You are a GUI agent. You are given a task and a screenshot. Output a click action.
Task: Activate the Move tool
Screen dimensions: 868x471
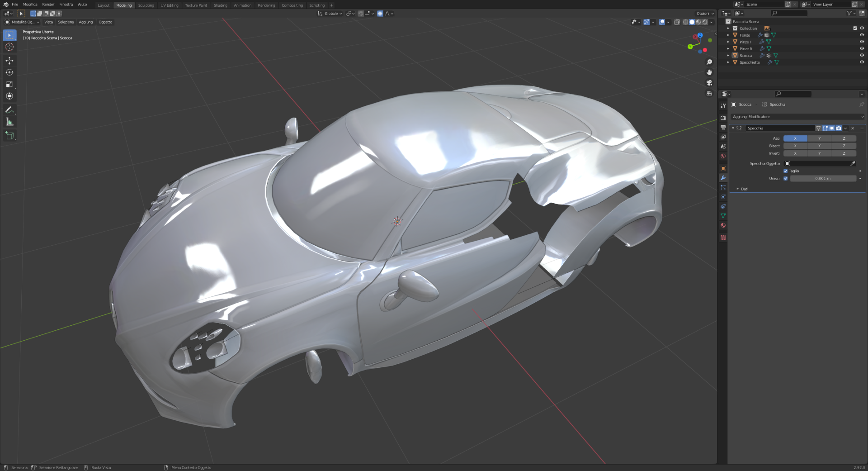tap(9, 61)
